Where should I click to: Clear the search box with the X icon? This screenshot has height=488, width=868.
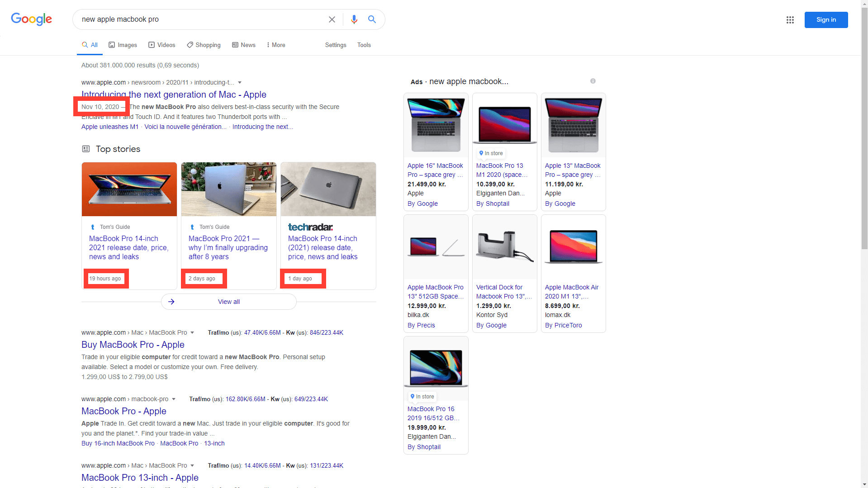(x=332, y=19)
